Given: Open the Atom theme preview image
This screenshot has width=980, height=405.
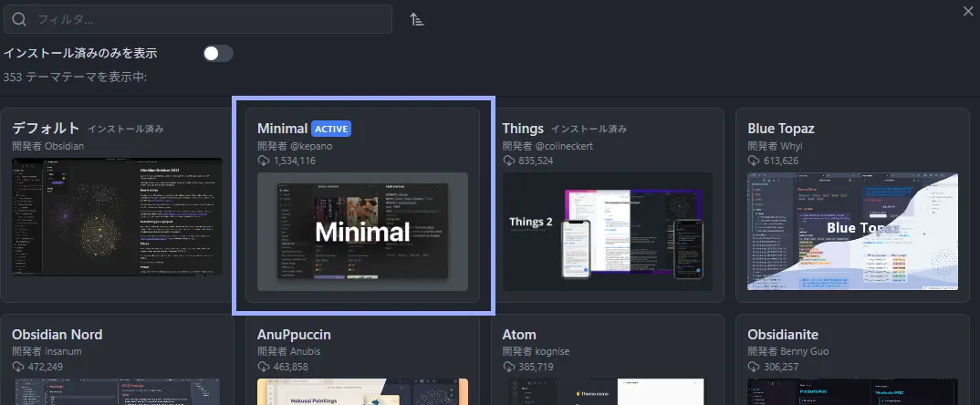Looking at the screenshot, I should click(608, 392).
